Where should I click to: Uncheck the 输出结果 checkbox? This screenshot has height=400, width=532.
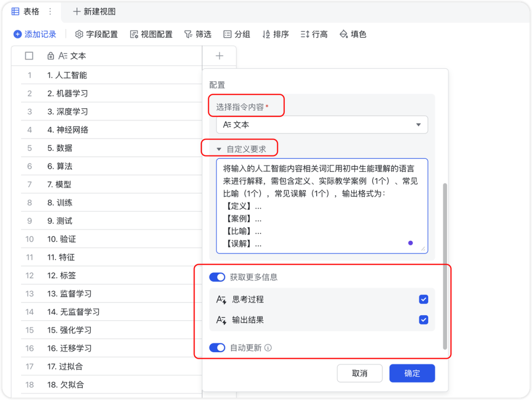point(424,320)
